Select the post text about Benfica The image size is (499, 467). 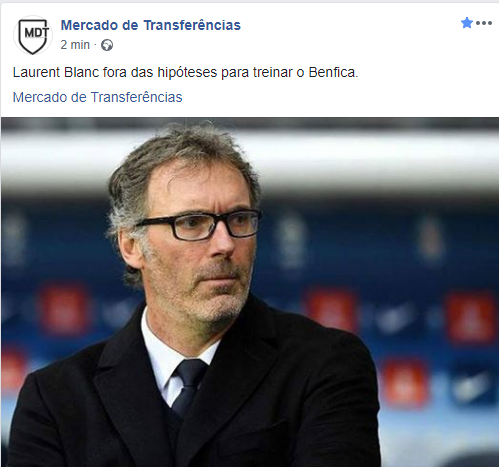pos(185,72)
